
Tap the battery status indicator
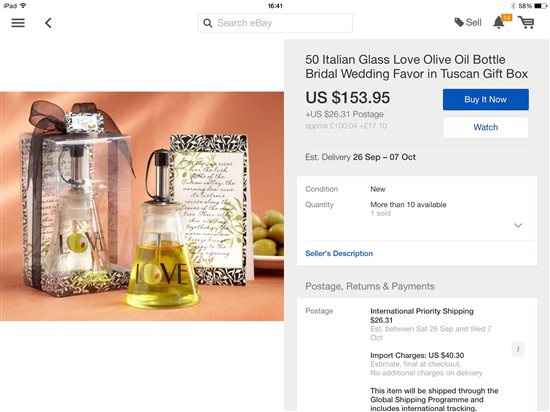(540, 6)
